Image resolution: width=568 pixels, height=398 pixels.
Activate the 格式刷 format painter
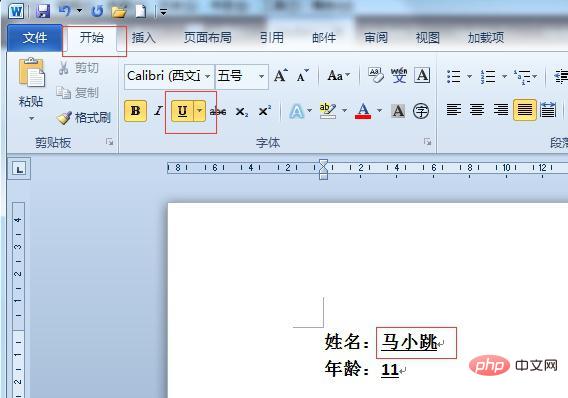84,118
